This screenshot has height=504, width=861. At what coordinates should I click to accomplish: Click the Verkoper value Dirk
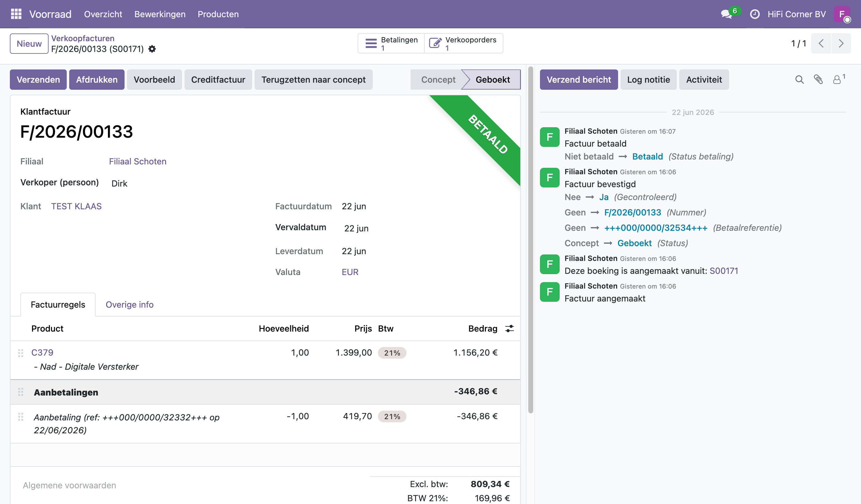pos(119,183)
